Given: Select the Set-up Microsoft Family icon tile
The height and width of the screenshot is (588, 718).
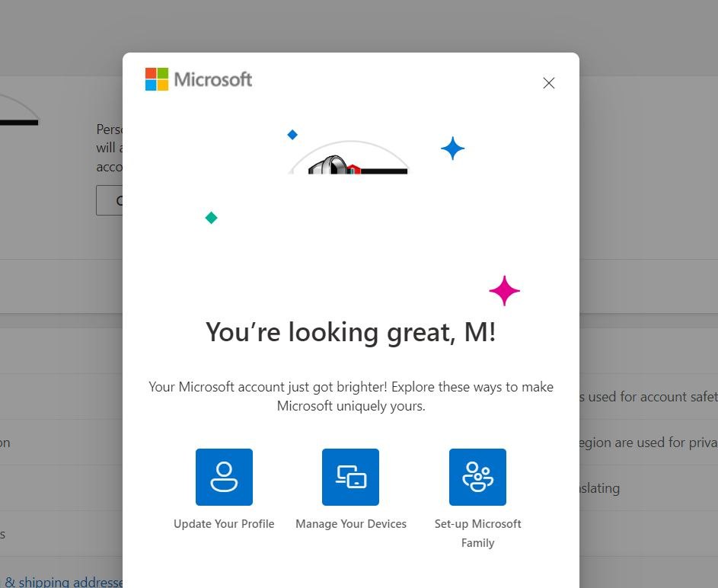Looking at the screenshot, I should pos(477,477).
